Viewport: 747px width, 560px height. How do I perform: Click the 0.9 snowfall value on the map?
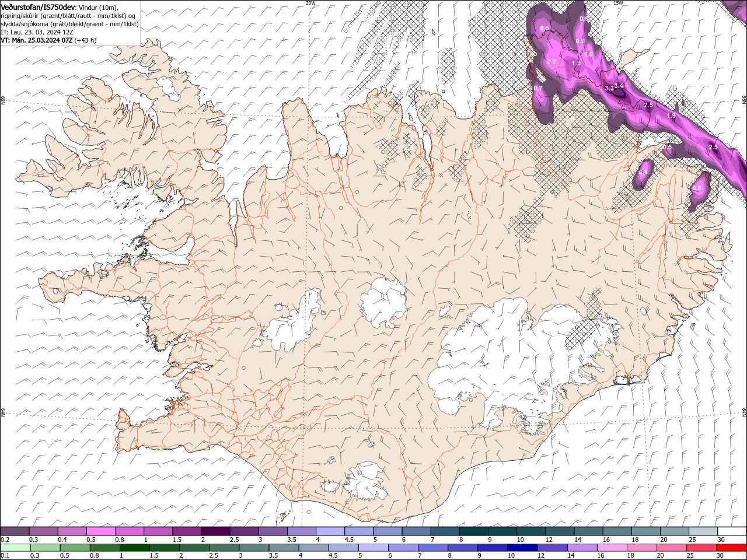[x=580, y=41]
